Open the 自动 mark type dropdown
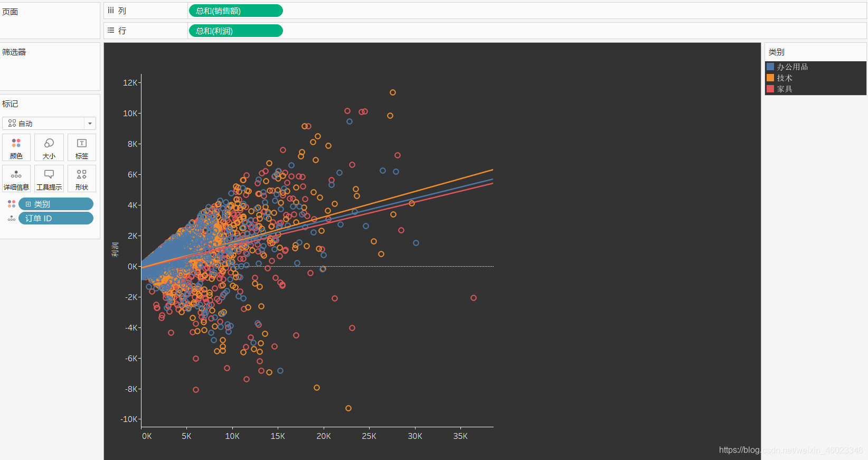 (x=49, y=123)
